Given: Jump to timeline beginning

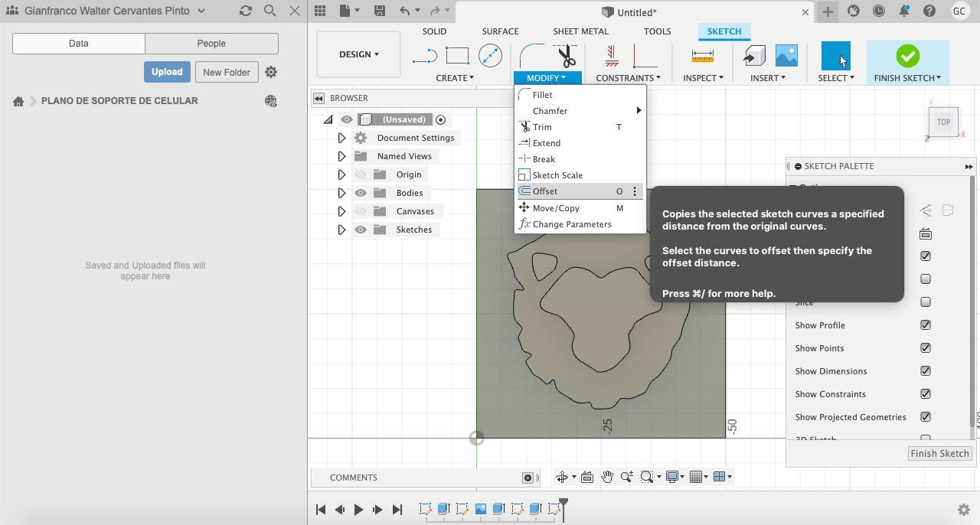Looking at the screenshot, I should click(x=321, y=509).
